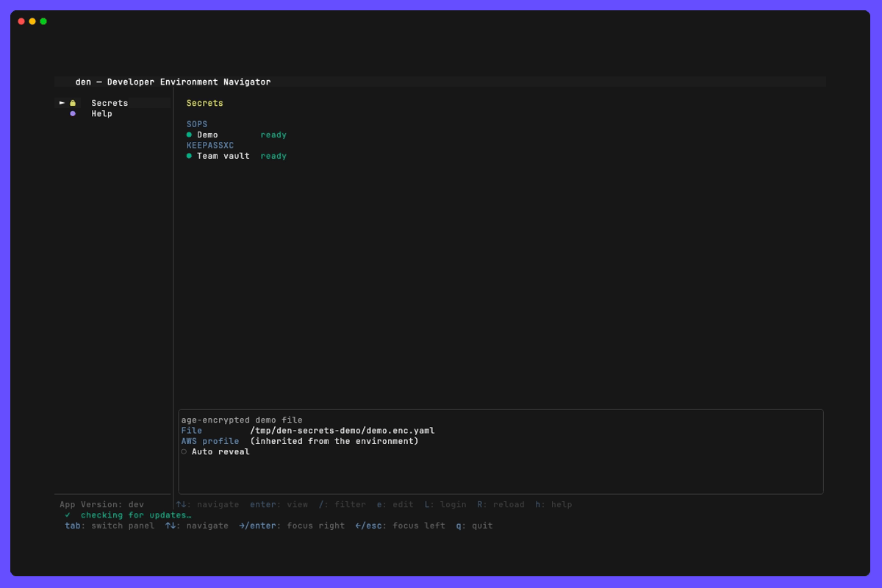The width and height of the screenshot is (882, 588).
Task: Click the 'App Version: dev' status text
Action: pyautogui.click(x=102, y=505)
